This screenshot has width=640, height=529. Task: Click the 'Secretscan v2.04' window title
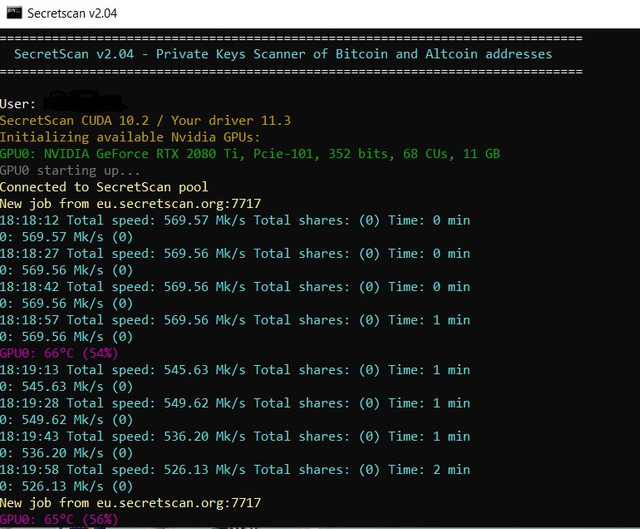pos(72,13)
